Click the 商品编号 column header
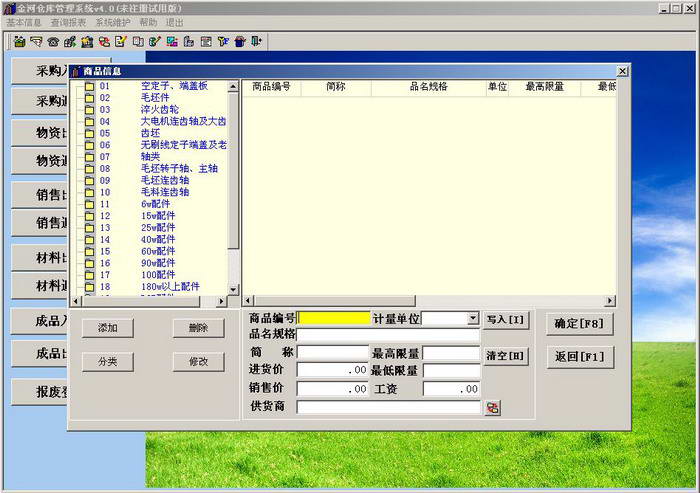Viewport: 700px width, 493px height. 271,87
